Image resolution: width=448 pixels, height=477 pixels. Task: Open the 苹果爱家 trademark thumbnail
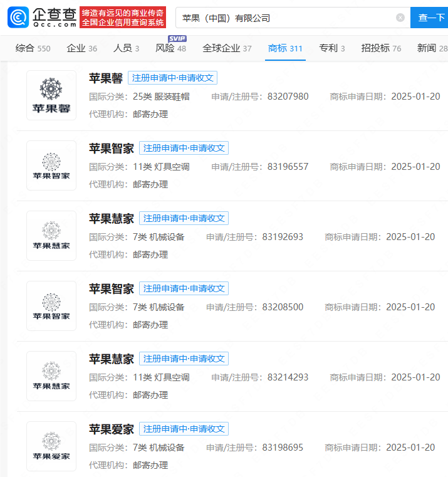pos(51,446)
